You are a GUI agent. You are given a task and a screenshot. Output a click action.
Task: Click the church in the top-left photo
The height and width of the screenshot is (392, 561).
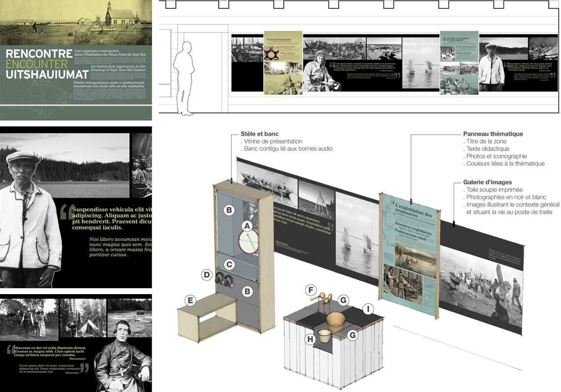click(x=114, y=18)
